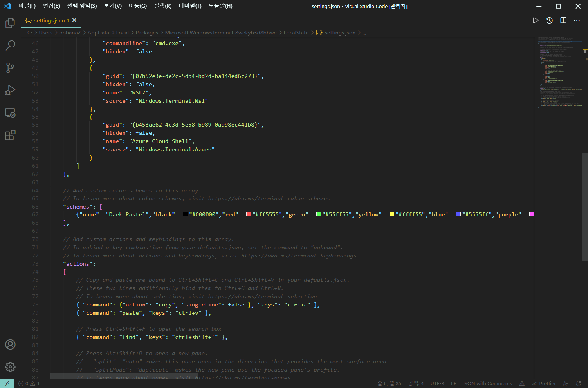Open the terminal-selection link
This screenshot has width=588, height=388.
pos(262,297)
